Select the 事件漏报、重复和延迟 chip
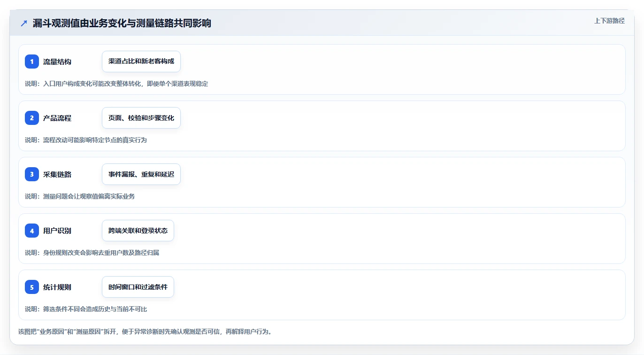 (x=141, y=174)
